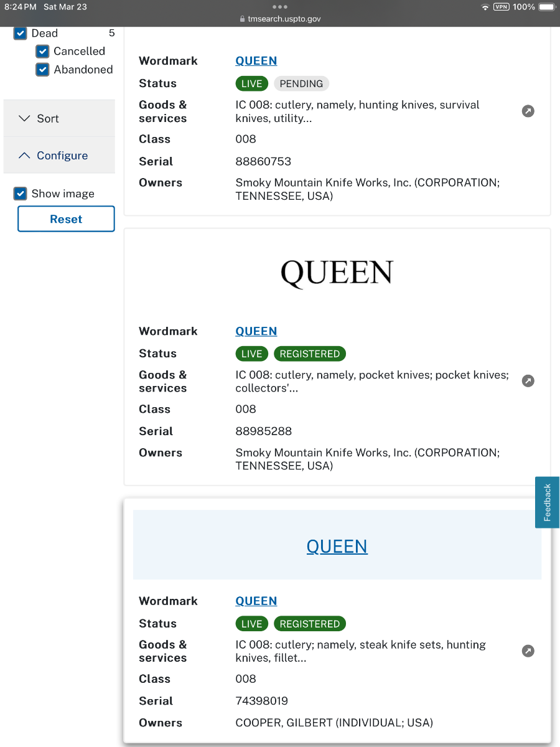Select serial number 88860753

point(263,161)
